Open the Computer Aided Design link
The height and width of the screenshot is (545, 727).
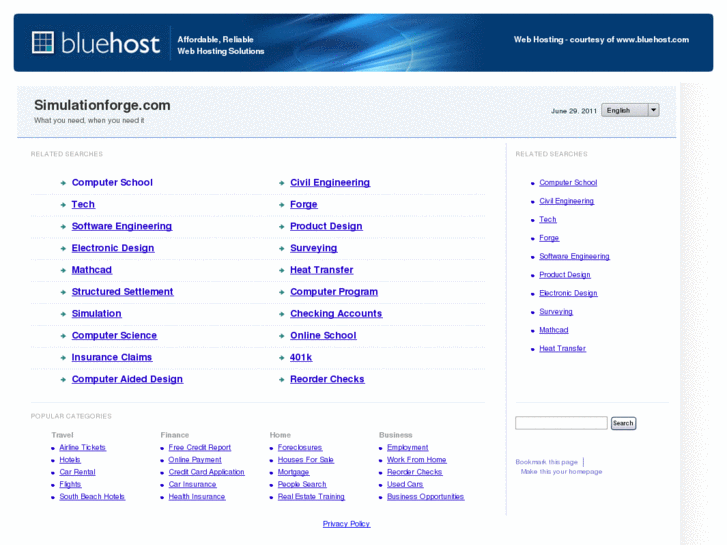click(127, 379)
